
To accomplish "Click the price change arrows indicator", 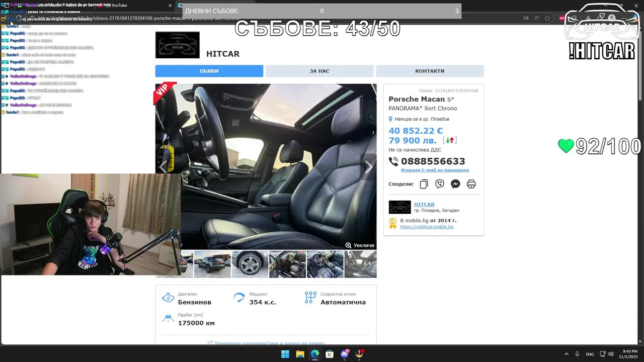I will pyautogui.click(x=450, y=141).
